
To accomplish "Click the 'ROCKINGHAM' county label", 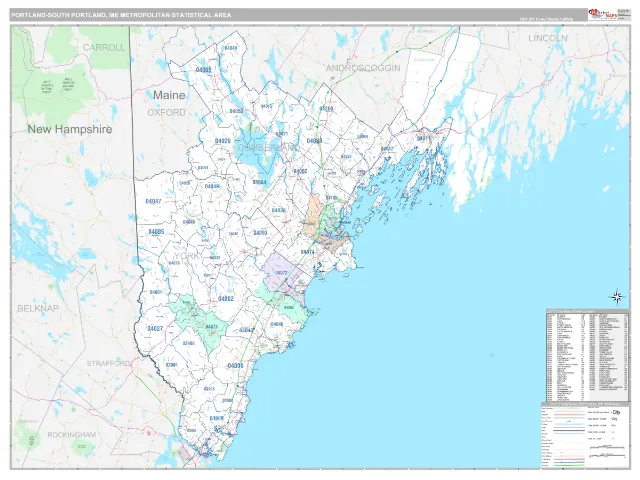I will [x=72, y=435].
